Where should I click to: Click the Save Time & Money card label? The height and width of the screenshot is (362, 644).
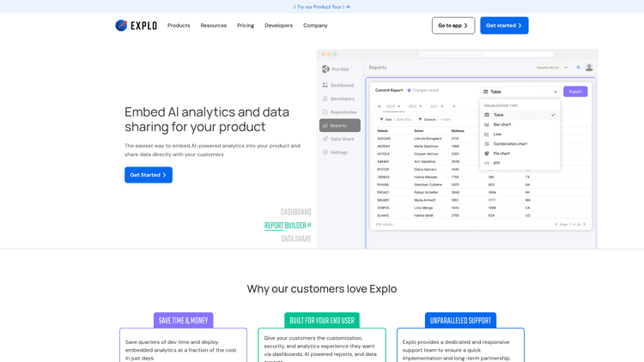click(x=183, y=321)
